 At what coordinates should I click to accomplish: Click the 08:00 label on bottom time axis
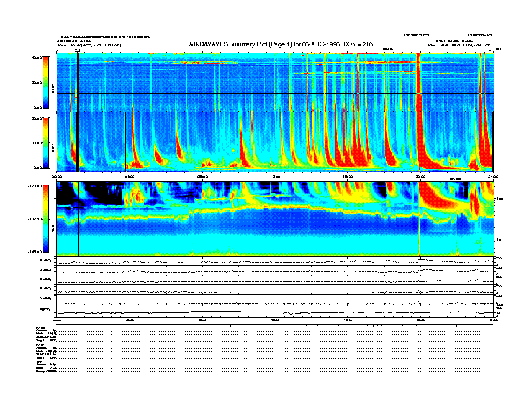click(x=202, y=320)
